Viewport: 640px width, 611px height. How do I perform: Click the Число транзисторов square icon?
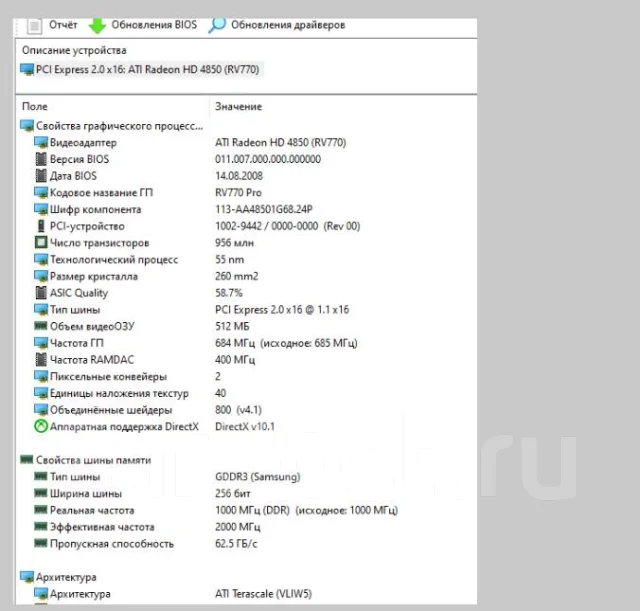(41, 242)
